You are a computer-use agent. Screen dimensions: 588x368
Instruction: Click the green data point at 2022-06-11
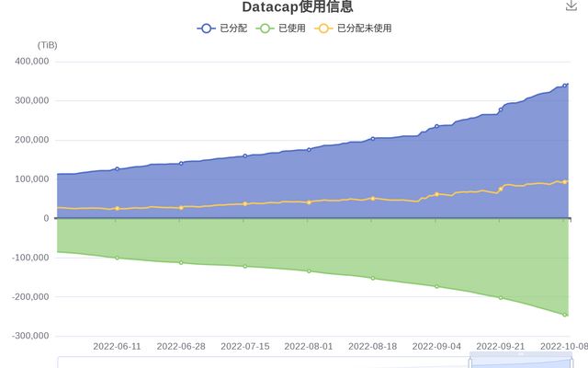117,258
